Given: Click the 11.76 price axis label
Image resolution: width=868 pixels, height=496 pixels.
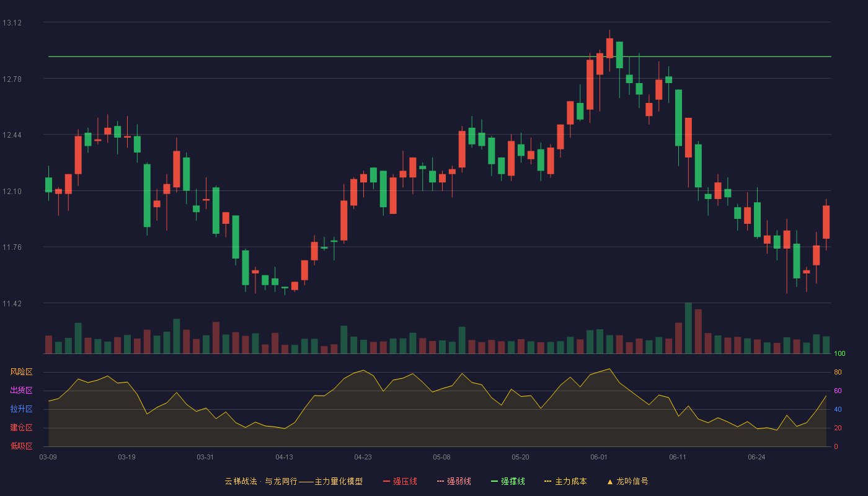Looking at the screenshot, I should pos(12,247).
